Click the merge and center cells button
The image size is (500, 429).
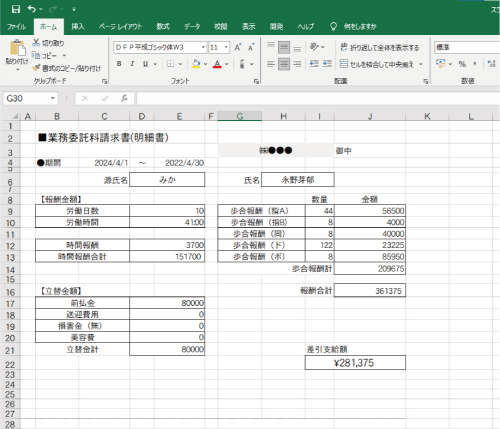[377, 64]
